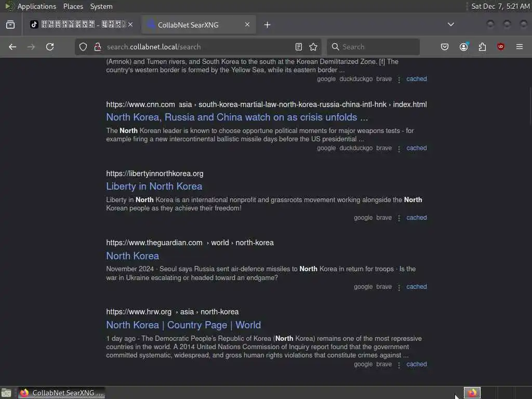The image size is (532, 399).
Task: Open the CNN crisis unfolds result
Action: coord(237,117)
